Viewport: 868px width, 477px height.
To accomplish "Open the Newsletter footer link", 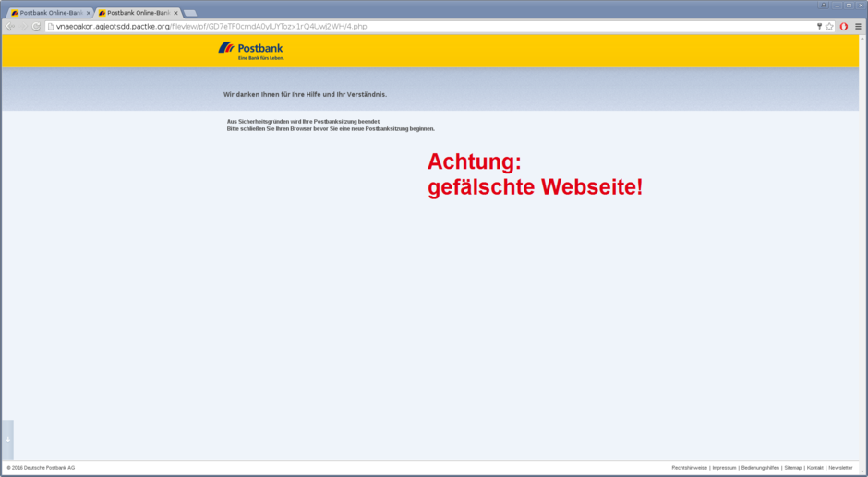I will (x=840, y=468).
